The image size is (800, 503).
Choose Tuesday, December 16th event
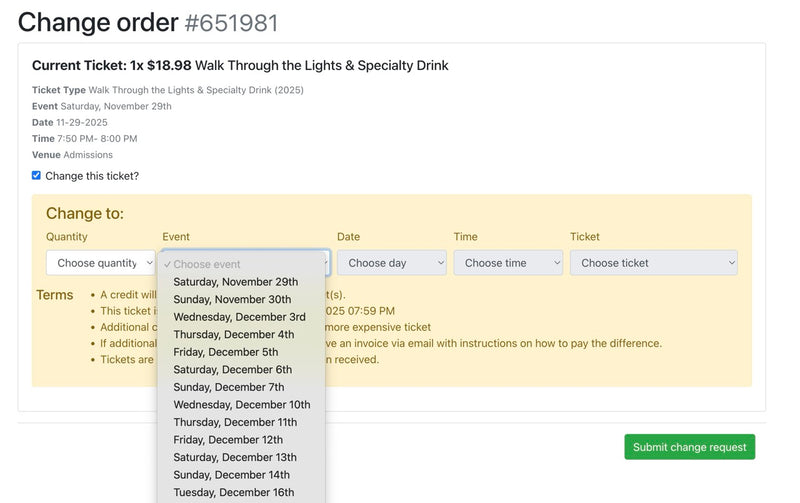[x=234, y=492]
